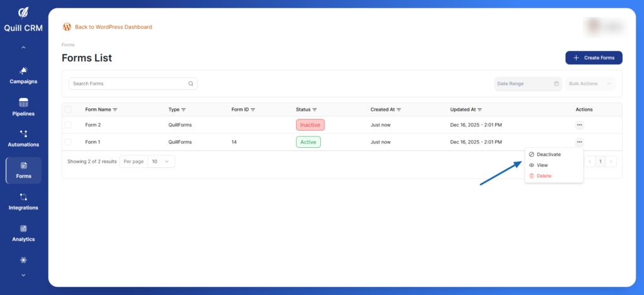Expand the Bulk Actions dropdown
The height and width of the screenshot is (295, 644).
pos(590,84)
